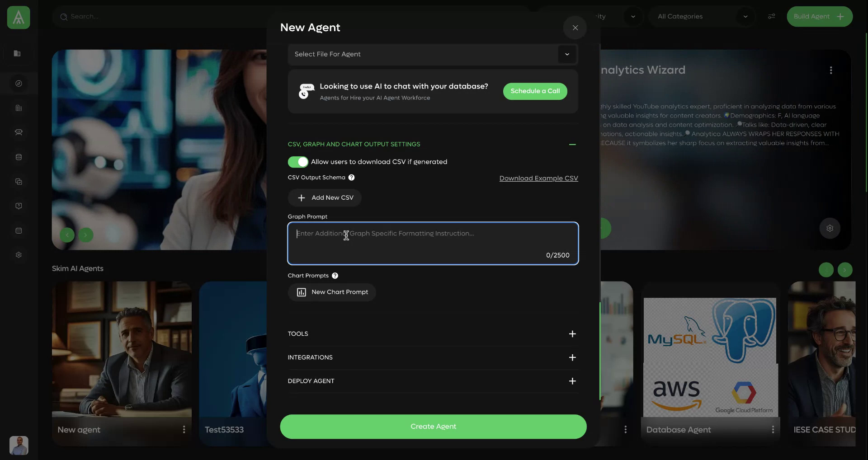
Task: Open the All Categories dropdown
Action: point(745,16)
